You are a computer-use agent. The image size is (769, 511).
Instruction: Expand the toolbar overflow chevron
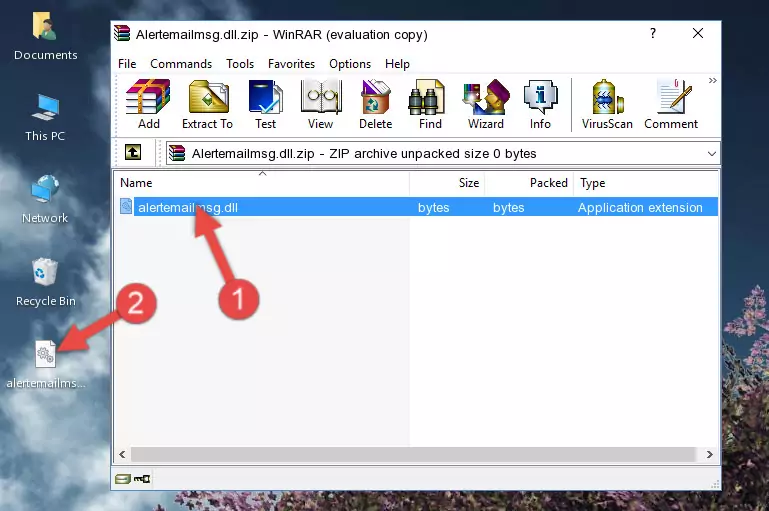point(713,80)
